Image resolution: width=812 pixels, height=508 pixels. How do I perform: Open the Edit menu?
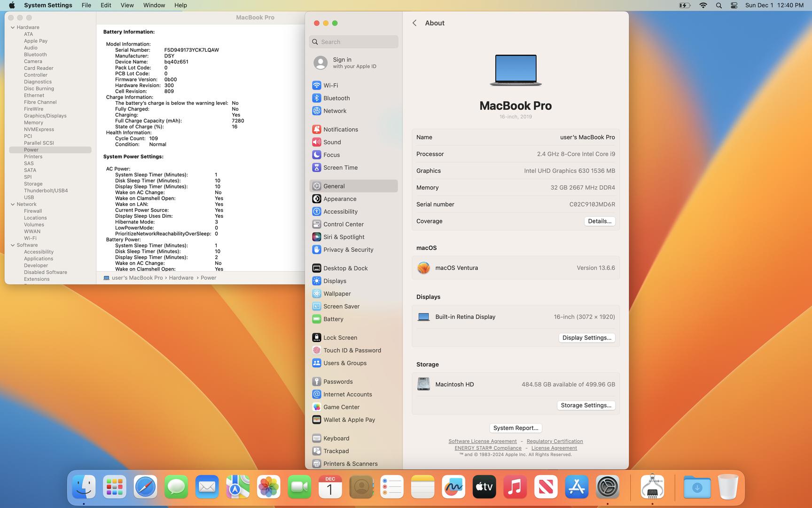(106, 5)
